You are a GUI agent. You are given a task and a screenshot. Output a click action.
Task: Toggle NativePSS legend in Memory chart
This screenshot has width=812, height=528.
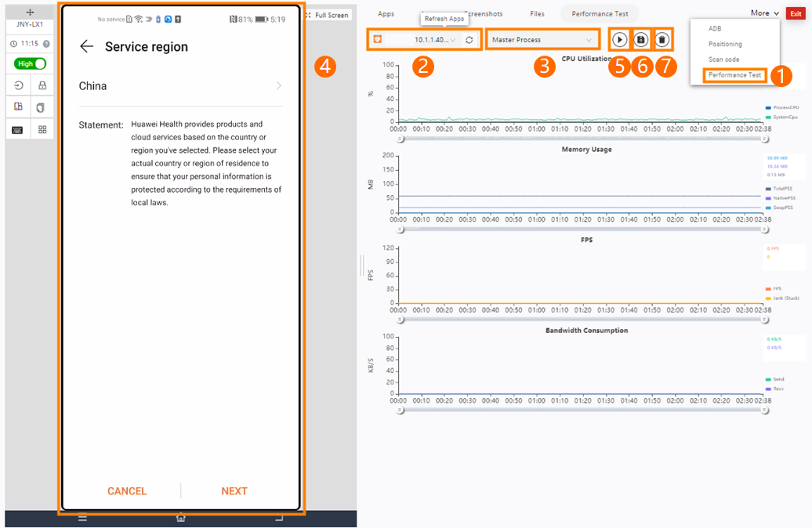coord(781,197)
